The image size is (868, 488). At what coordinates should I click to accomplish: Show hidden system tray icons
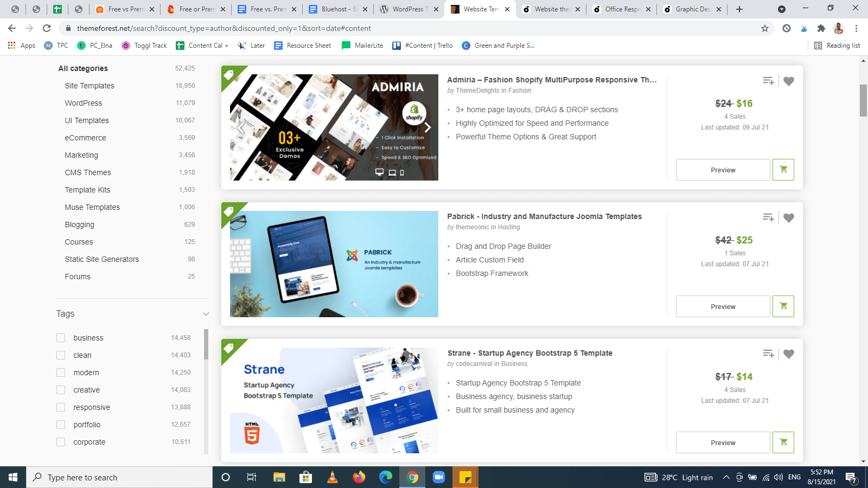coord(726,477)
